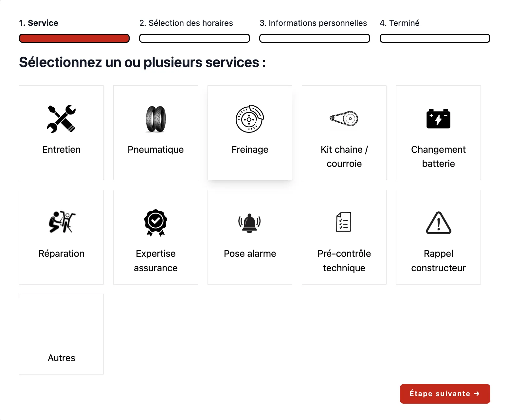Click the Entretien label text
The width and height of the screenshot is (508, 420).
pos(62,149)
